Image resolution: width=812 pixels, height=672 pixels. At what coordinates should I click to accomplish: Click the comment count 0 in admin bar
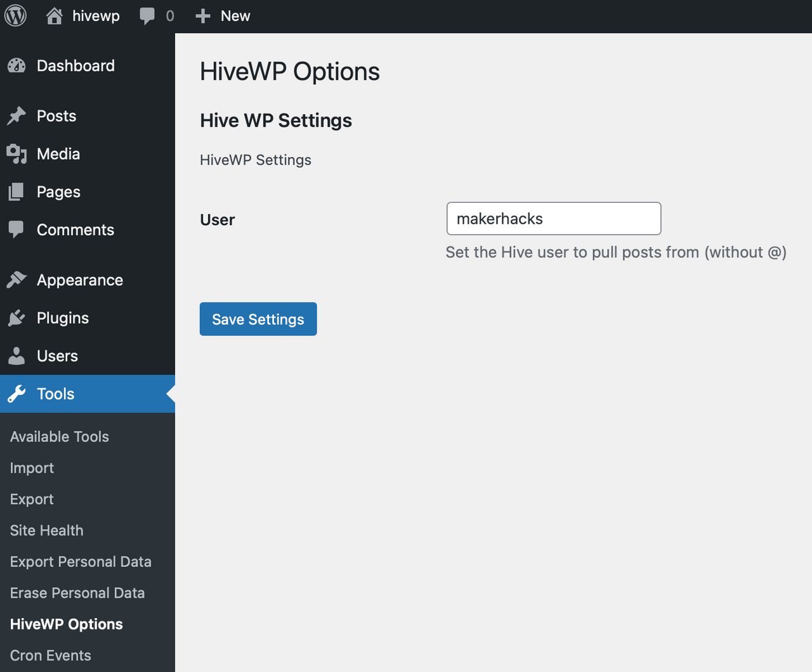click(x=170, y=16)
